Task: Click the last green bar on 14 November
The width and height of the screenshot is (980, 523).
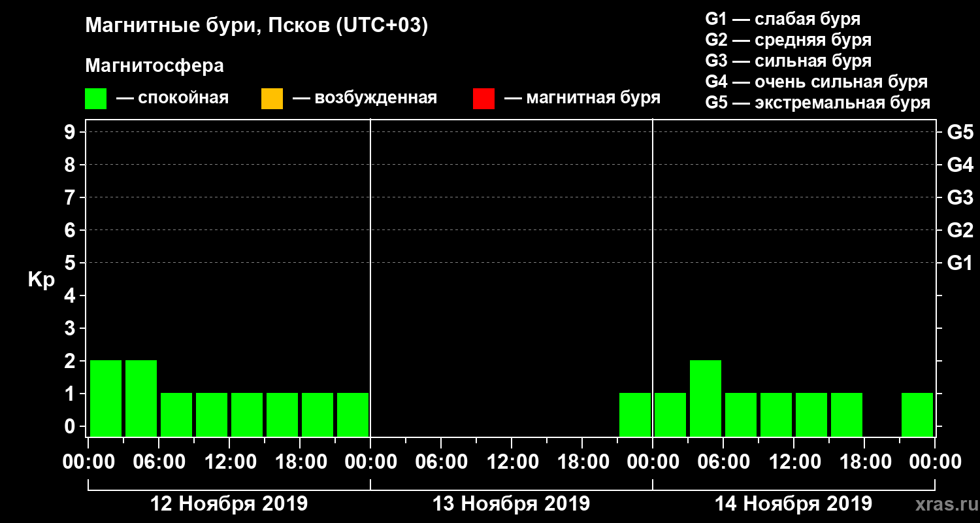Action: click(917, 414)
